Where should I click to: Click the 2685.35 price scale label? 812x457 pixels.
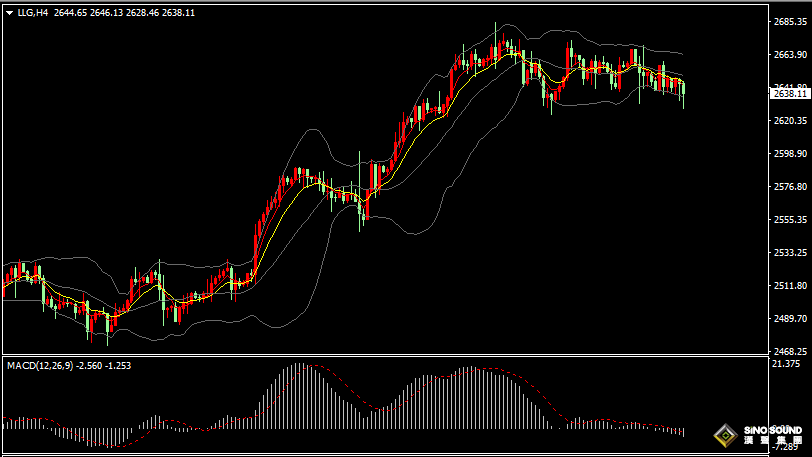pos(790,22)
